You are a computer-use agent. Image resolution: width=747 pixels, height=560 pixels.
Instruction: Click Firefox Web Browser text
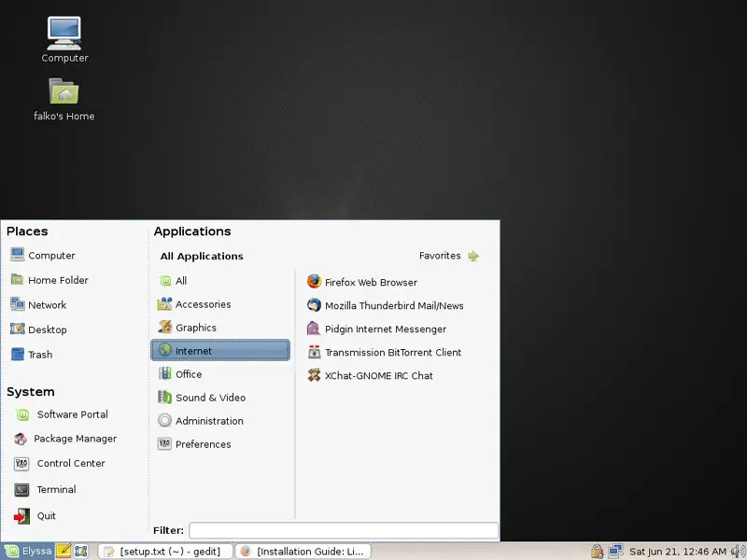pyautogui.click(x=371, y=283)
